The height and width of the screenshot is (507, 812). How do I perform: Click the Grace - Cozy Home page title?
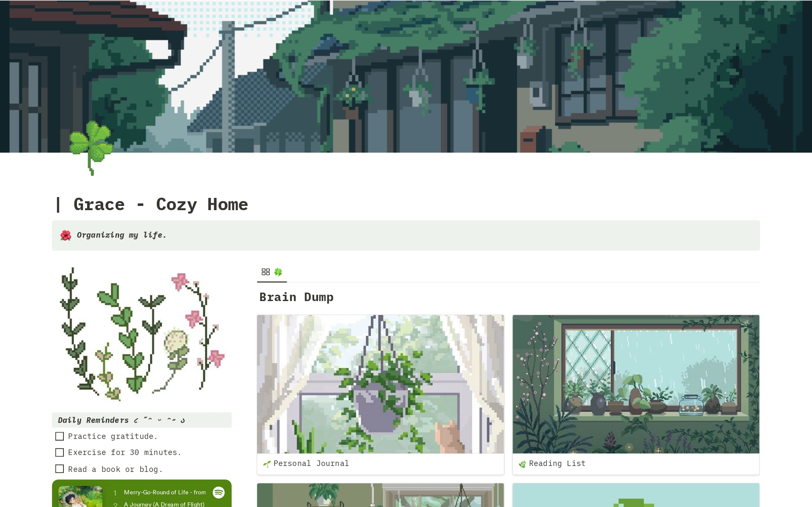click(161, 205)
